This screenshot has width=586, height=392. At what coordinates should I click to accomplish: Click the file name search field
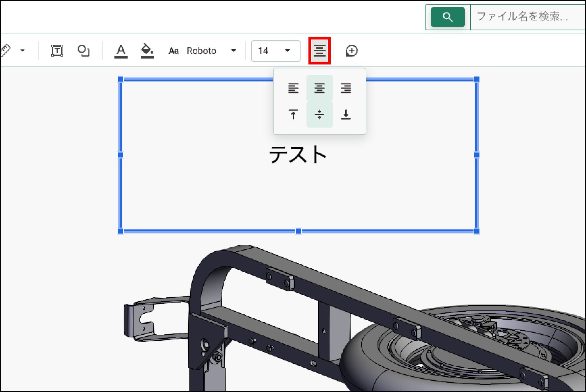coord(526,17)
